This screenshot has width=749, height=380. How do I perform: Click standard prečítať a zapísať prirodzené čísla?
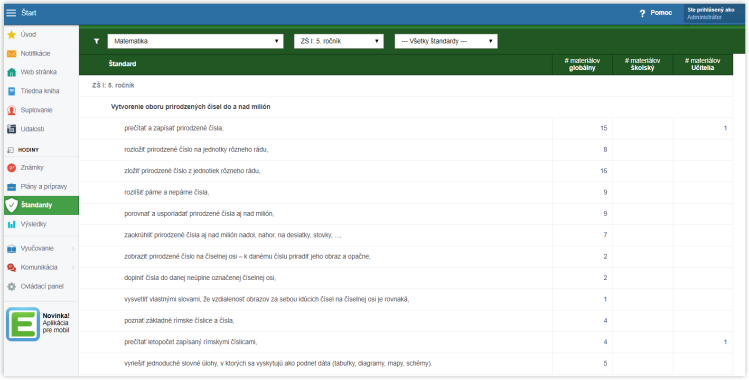(x=174, y=128)
